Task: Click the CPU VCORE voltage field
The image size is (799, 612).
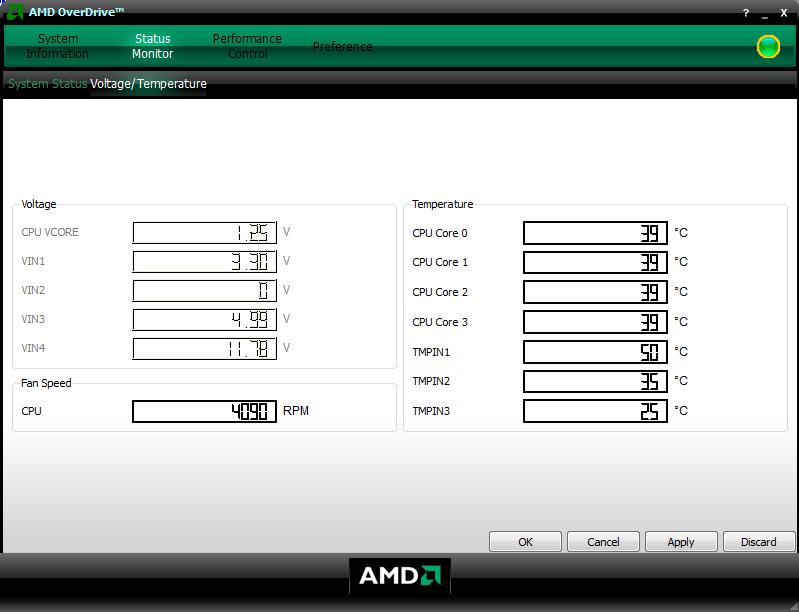Action: (204, 233)
